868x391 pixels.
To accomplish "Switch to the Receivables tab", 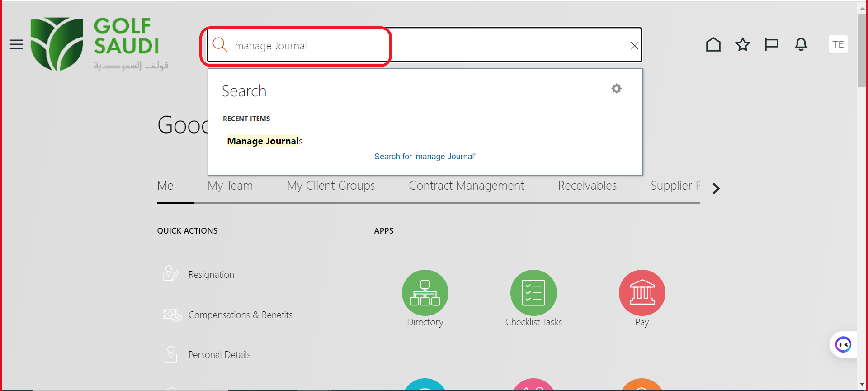I will 587,186.
